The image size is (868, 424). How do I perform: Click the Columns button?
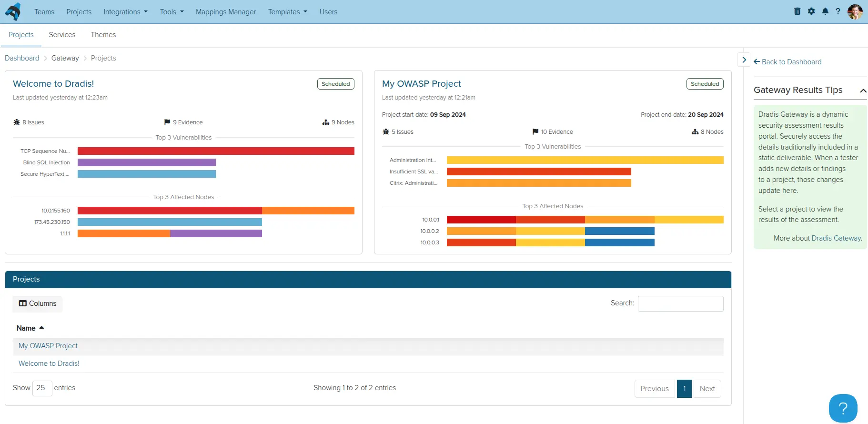click(x=38, y=303)
